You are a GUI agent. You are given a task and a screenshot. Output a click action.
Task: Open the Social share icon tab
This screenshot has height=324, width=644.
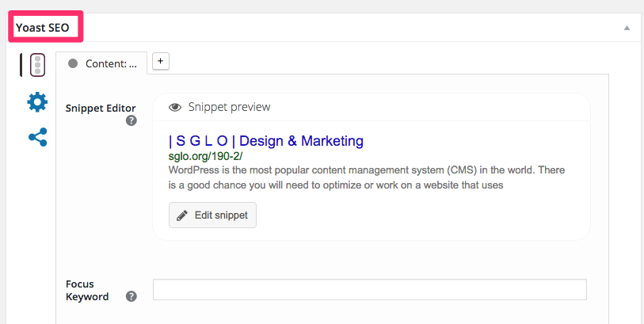click(x=38, y=137)
